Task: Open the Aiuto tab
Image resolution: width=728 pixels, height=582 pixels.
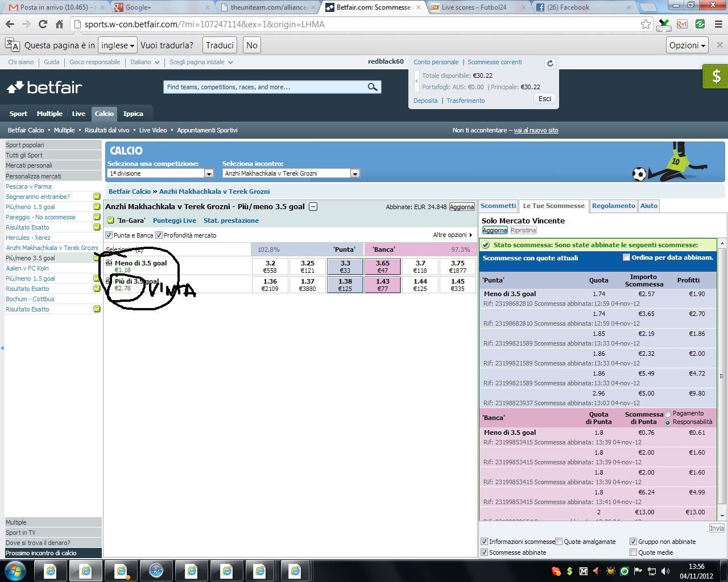Action: (x=648, y=206)
